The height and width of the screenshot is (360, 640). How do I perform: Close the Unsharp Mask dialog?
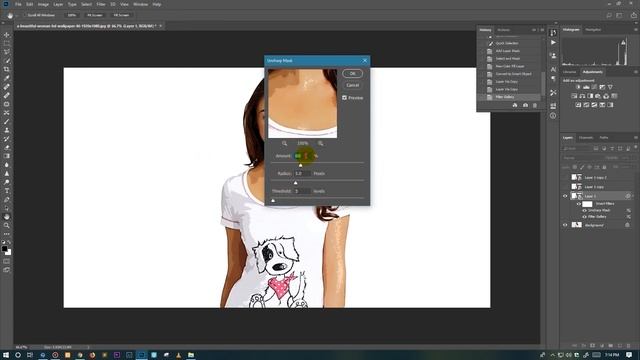[365, 61]
